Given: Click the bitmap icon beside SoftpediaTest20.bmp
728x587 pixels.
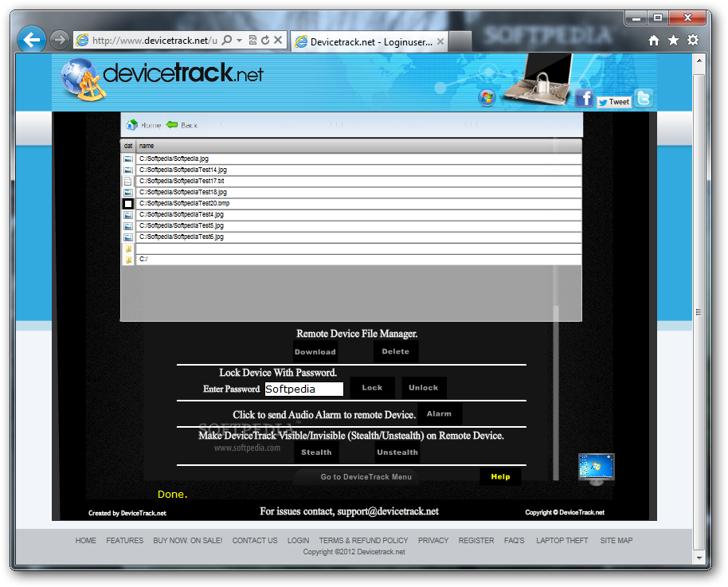Looking at the screenshot, I should point(128,203).
